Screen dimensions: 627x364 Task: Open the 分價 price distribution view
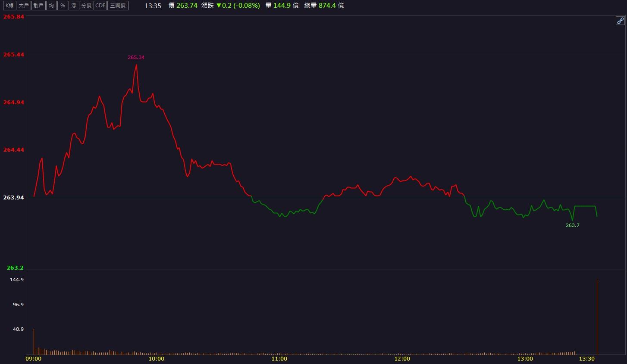pos(86,6)
